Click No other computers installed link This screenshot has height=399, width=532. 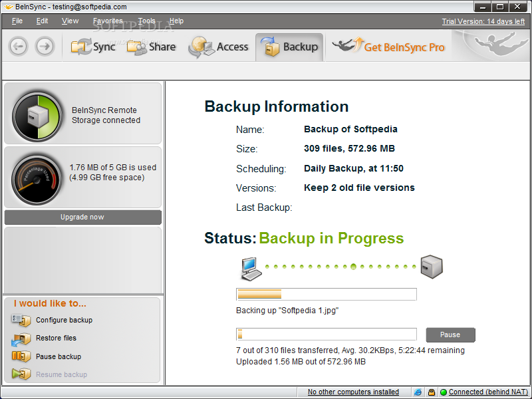(x=353, y=392)
